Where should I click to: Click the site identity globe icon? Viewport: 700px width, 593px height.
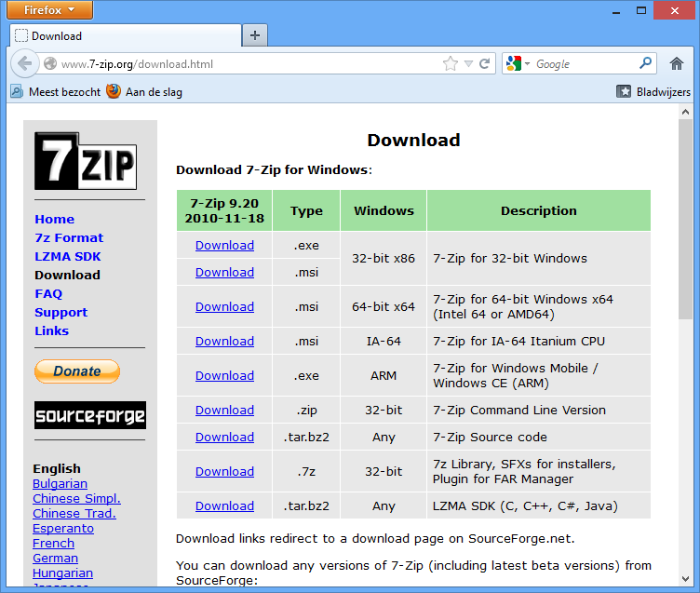[x=50, y=64]
